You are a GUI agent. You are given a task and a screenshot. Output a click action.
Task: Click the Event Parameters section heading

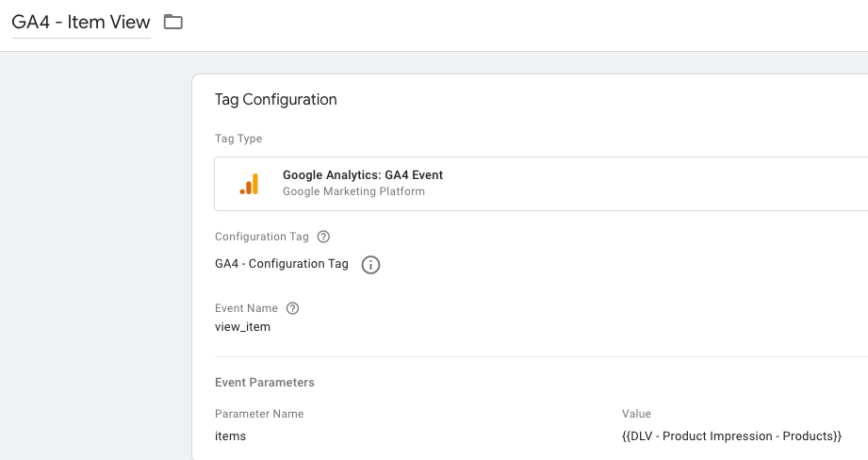pos(264,383)
